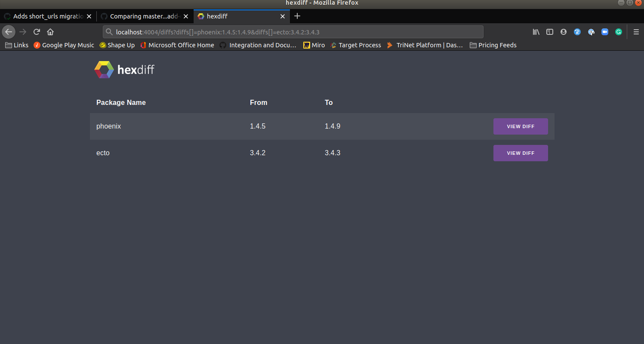The image size is (644, 344).
Task: Show sidebars icon in toolbar
Action: click(x=550, y=32)
